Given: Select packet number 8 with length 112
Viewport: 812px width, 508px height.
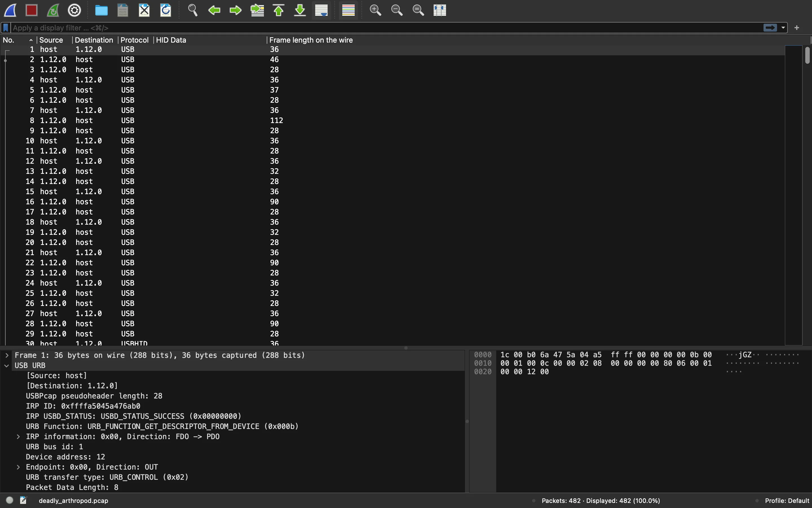Looking at the screenshot, I should click(x=392, y=120).
